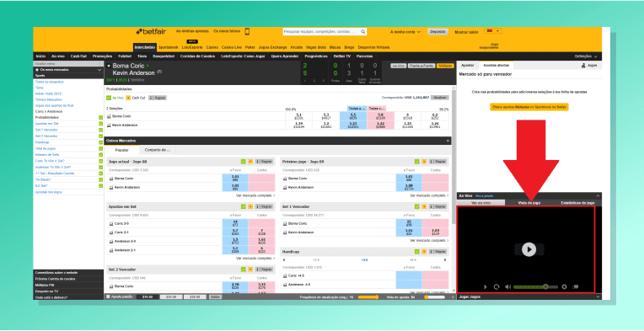Open video settings gear icon
The width and height of the screenshot is (644, 331).
coord(564,287)
